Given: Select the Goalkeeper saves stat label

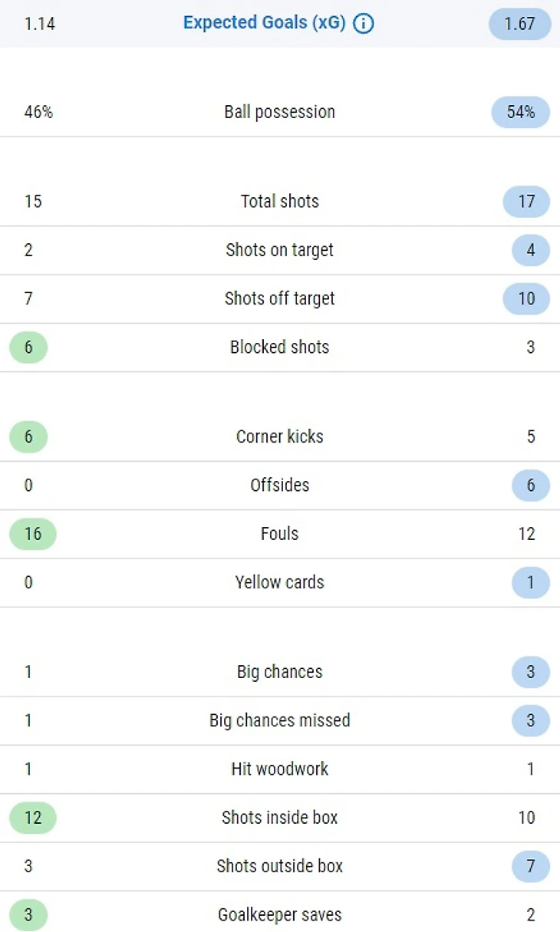Looking at the screenshot, I should pos(279,914).
